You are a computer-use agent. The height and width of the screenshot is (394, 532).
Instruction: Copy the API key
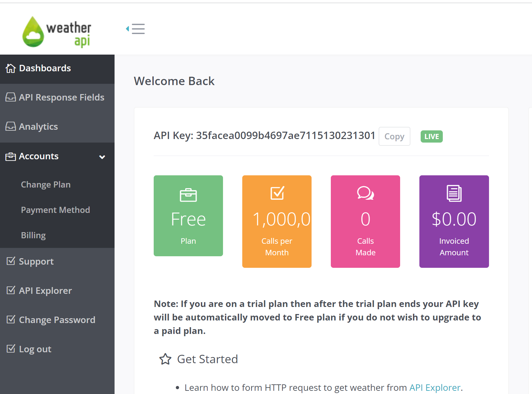(394, 136)
